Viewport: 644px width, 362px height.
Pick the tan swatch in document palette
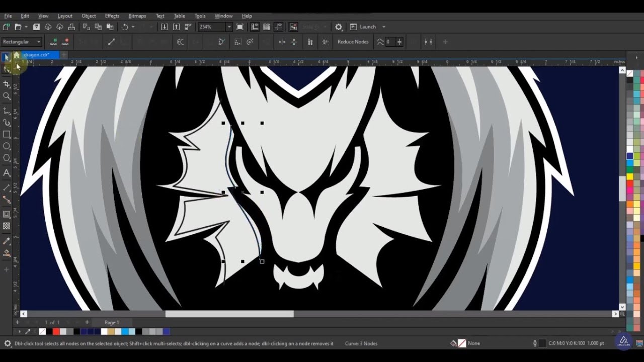click(111, 331)
